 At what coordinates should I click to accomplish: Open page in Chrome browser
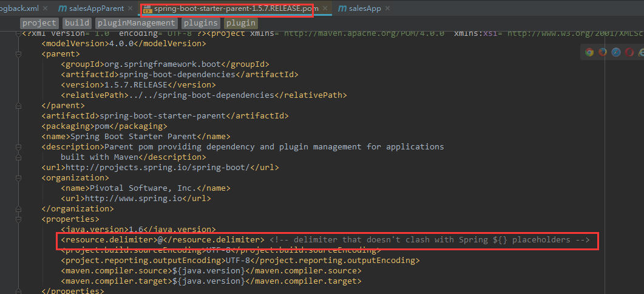(589, 52)
